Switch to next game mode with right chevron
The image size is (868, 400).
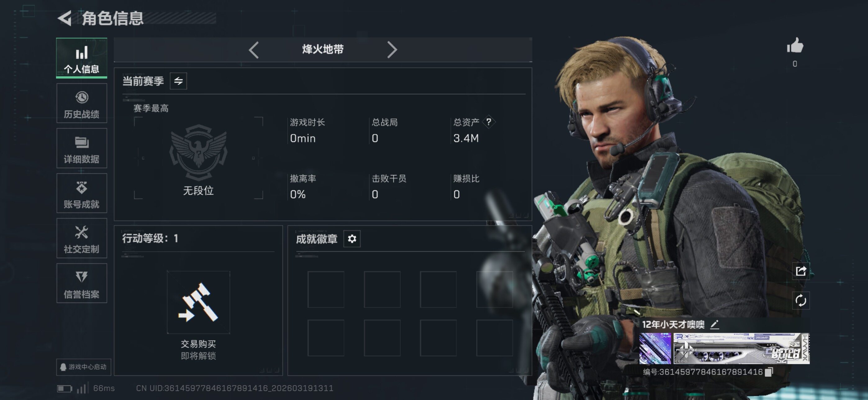tap(392, 50)
